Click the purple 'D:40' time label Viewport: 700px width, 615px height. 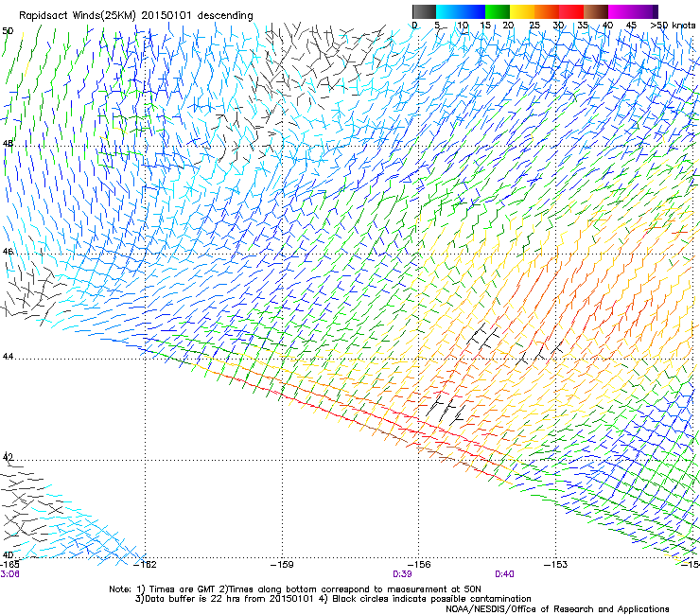[504, 574]
